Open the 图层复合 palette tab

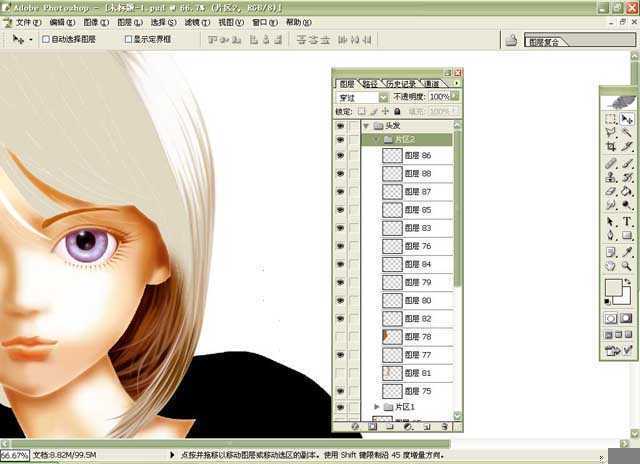tap(544, 42)
